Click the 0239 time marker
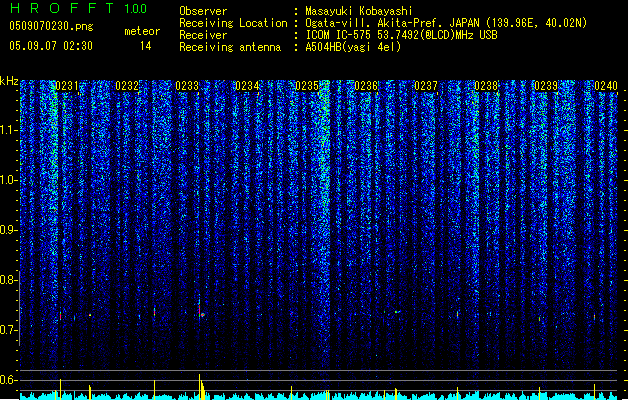The height and width of the screenshot is (400, 629). click(546, 86)
